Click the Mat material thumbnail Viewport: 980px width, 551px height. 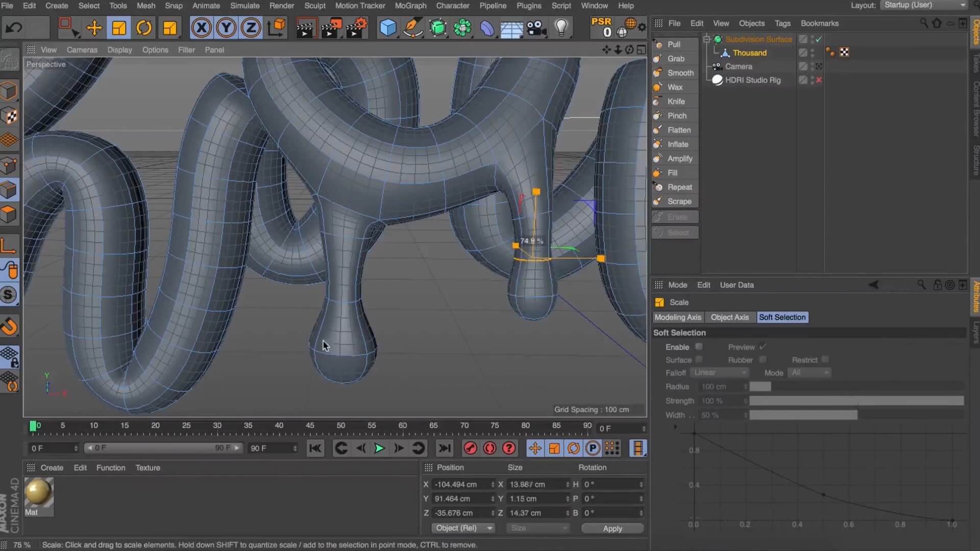(38, 492)
